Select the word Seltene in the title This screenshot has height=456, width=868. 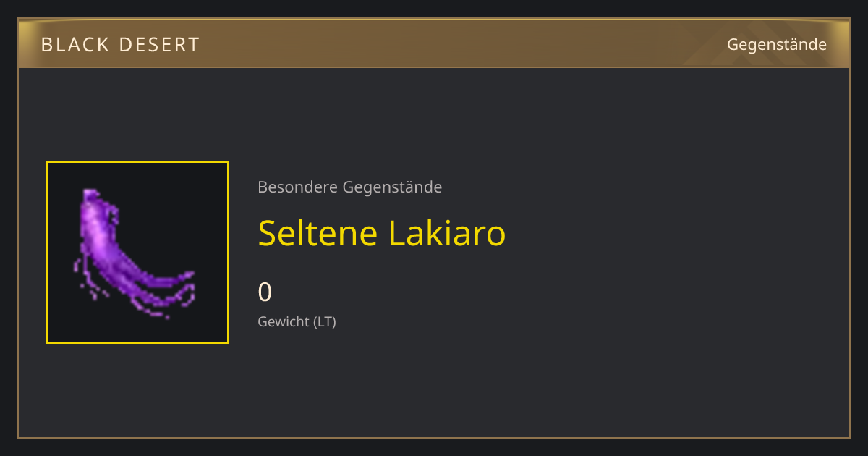(x=318, y=232)
